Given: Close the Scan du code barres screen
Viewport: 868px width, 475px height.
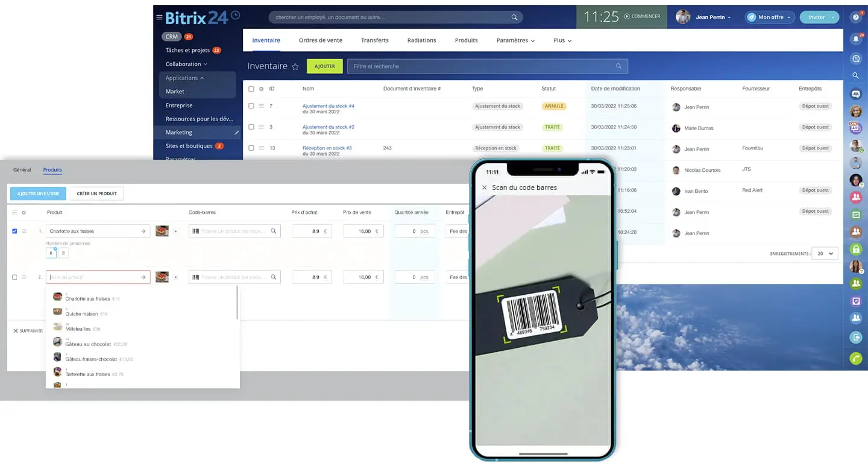Looking at the screenshot, I should (484, 187).
